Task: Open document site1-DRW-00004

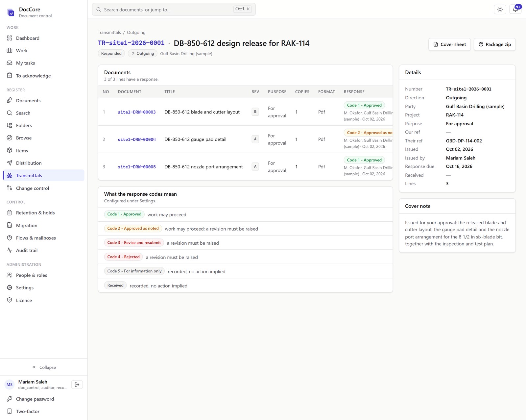Action: click(137, 139)
